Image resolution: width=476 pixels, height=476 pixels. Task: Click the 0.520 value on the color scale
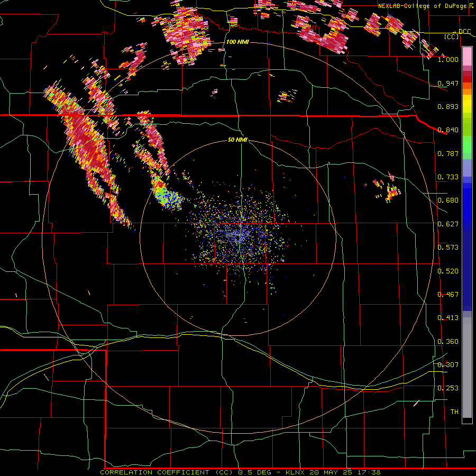(x=448, y=271)
